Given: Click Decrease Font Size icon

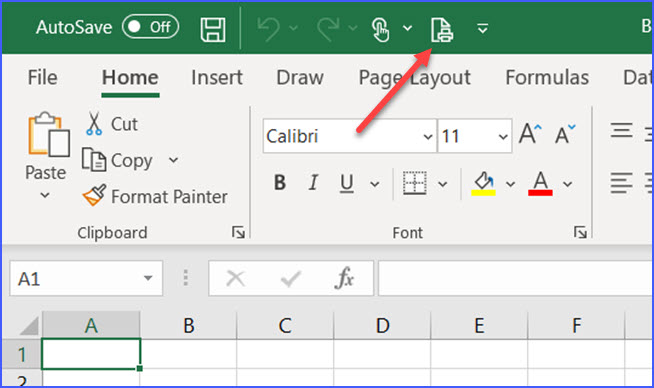Looking at the screenshot, I should [566, 134].
